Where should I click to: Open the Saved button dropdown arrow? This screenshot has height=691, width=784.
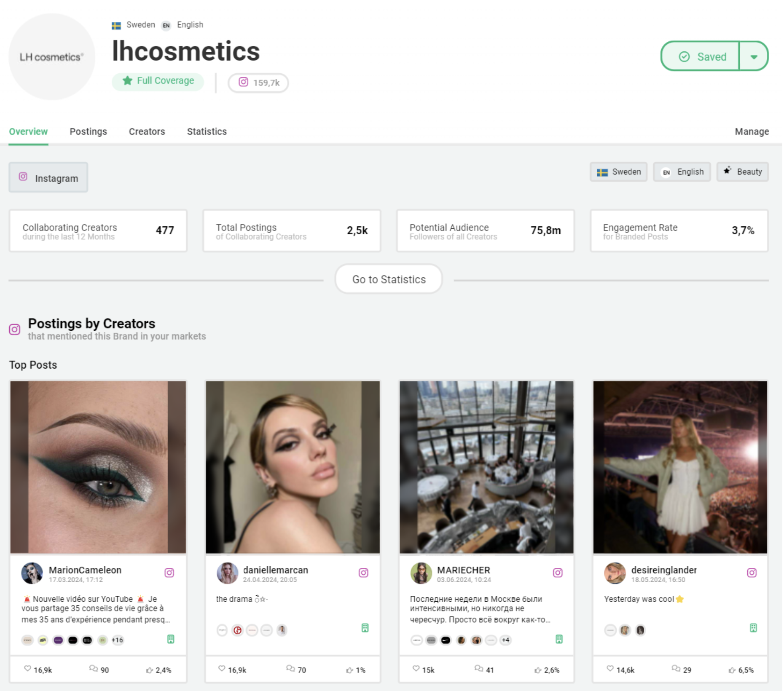(x=754, y=56)
